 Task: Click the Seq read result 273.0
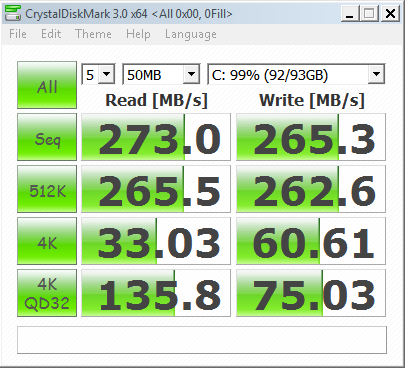click(x=156, y=137)
